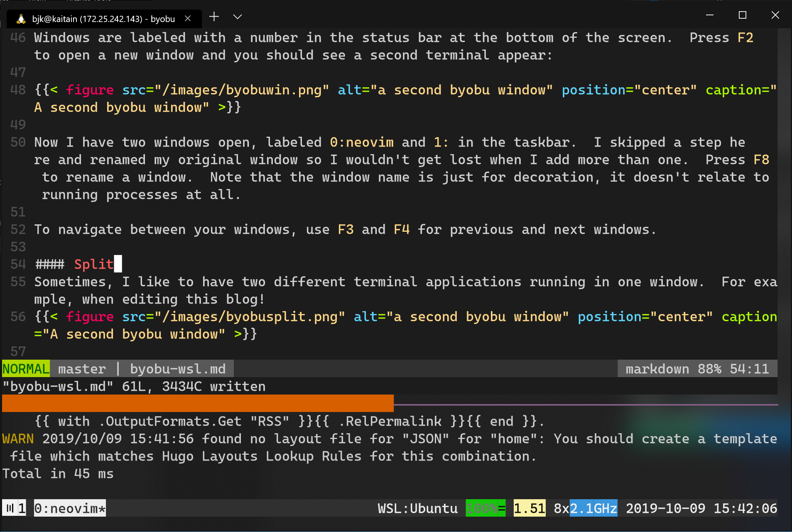The image size is (792, 532).
Task: Click the master branch label
Action: tap(82, 369)
